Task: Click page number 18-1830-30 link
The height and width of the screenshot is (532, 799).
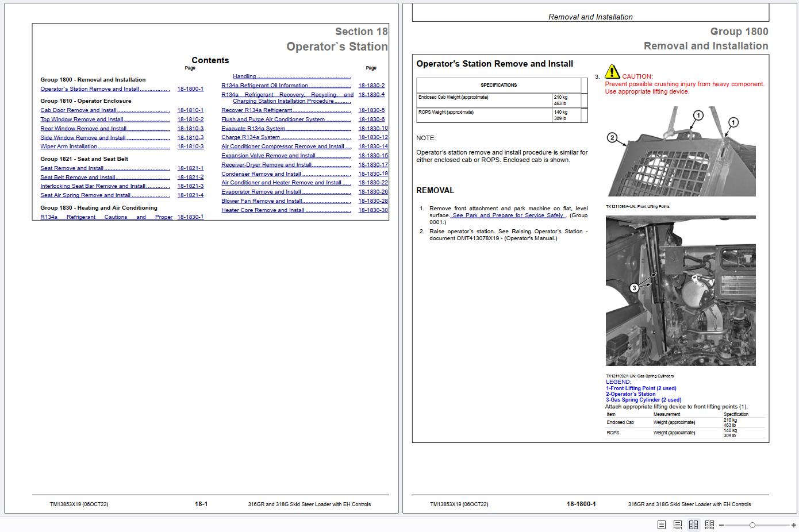Action: pos(373,210)
